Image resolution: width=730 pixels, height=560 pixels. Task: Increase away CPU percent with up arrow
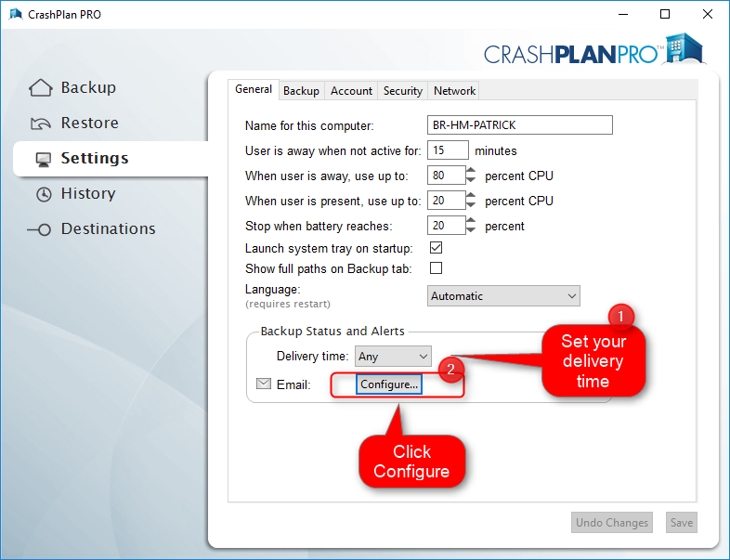[471, 170]
